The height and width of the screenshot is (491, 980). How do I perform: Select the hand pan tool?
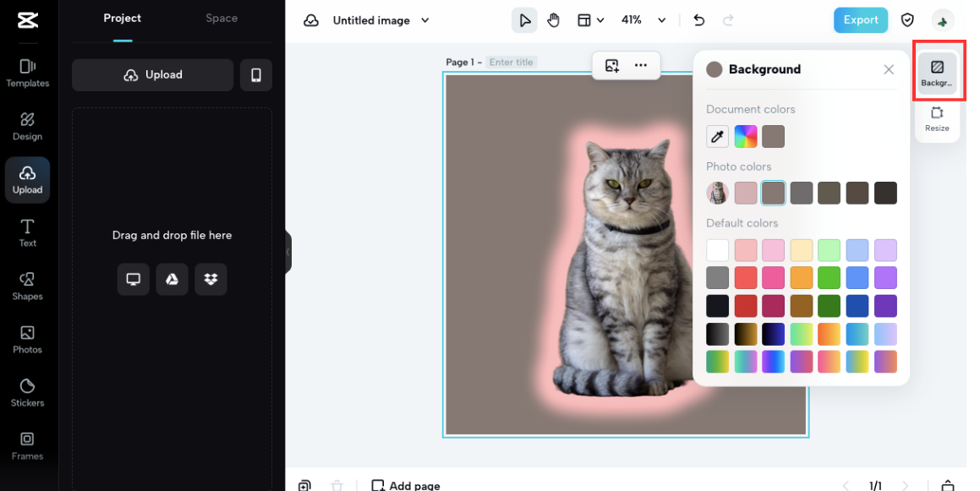(553, 20)
